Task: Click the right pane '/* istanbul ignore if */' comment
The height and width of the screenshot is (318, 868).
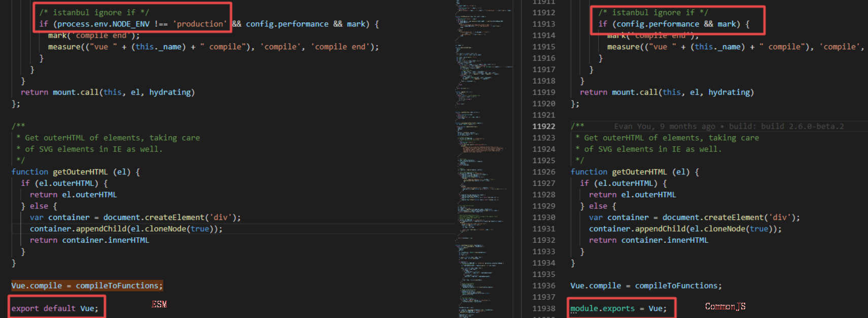Action: [653, 13]
